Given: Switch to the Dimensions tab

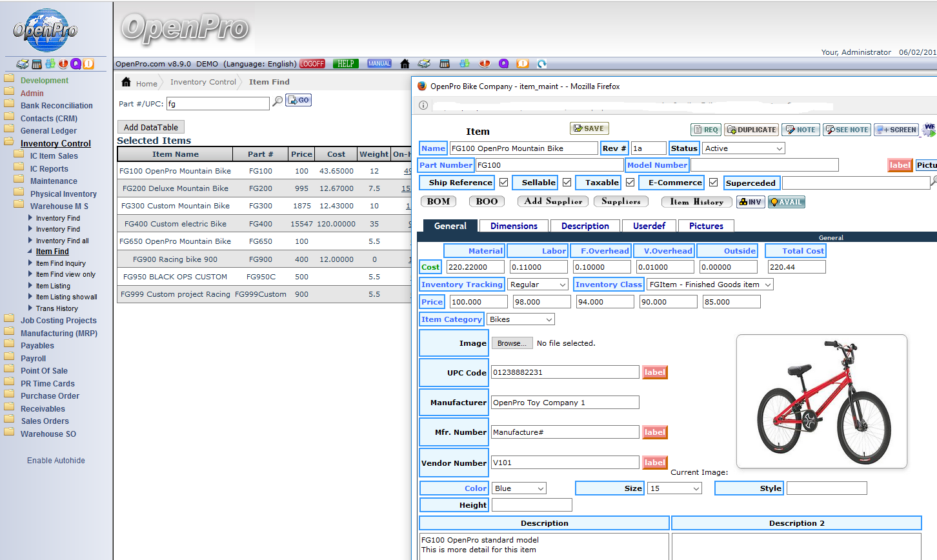Looking at the screenshot, I should (514, 226).
